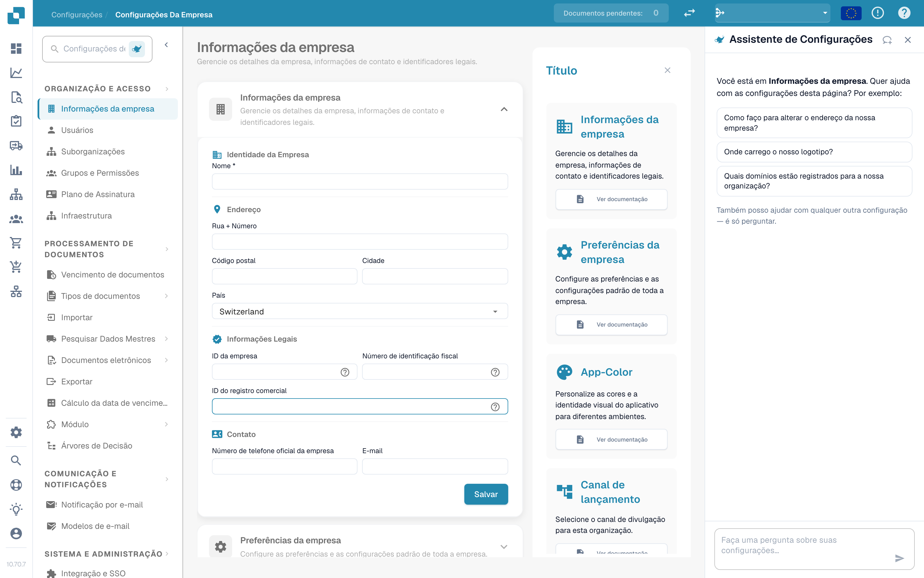Focus the assistant question text box

pos(814,549)
